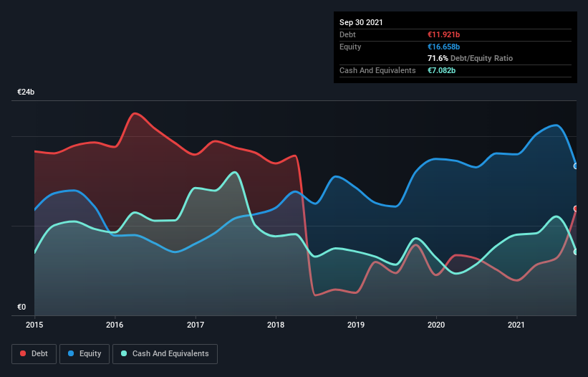Image resolution: width=588 pixels, height=377 pixels.
Task: Toggle the Equity series legend button
Action: 85,354
